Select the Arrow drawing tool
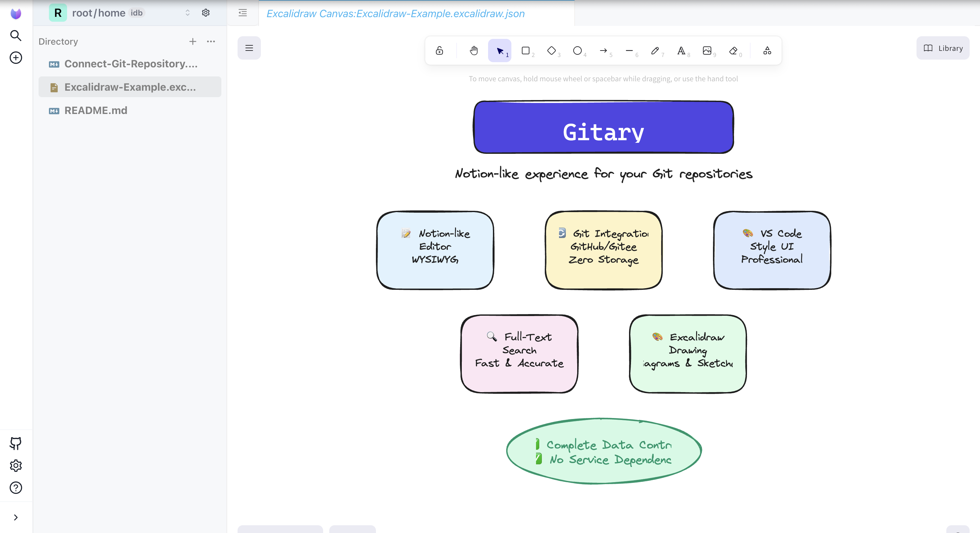Image resolution: width=980 pixels, height=533 pixels. tap(603, 51)
